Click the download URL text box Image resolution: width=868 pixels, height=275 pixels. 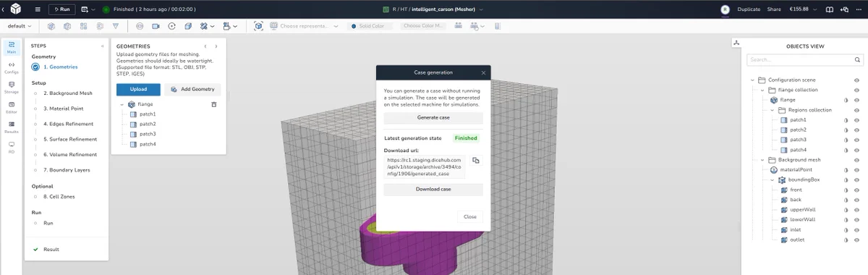[425, 167]
